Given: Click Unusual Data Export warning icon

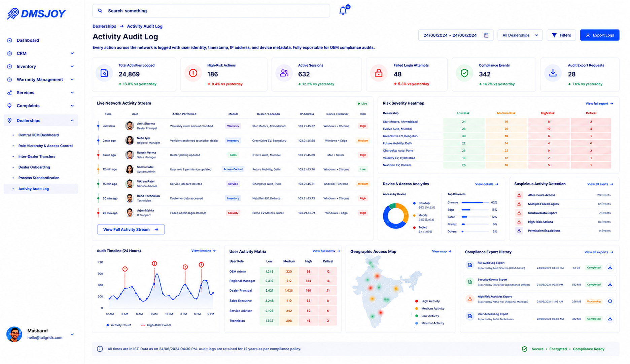Looking at the screenshot, I should click(x=519, y=213).
